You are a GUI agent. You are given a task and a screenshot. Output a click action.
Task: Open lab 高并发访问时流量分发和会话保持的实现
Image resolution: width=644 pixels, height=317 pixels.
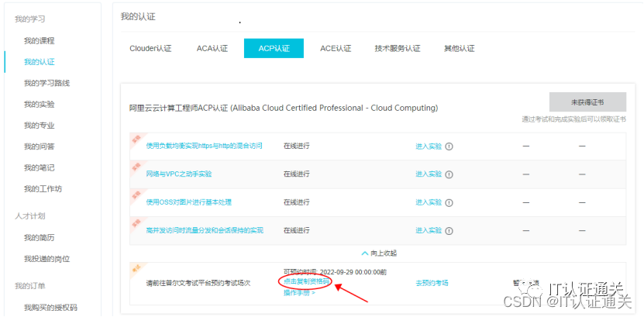(x=205, y=231)
